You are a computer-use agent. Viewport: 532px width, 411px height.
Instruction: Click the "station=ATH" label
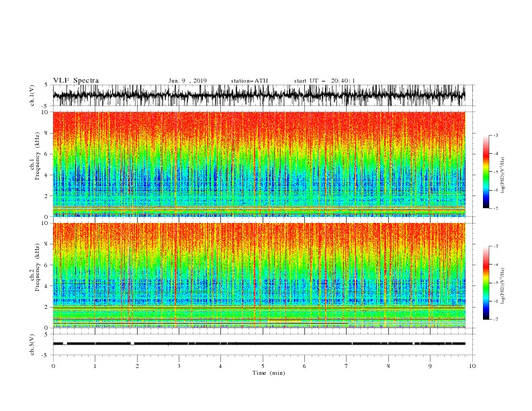pyautogui.click(x=249, y=81)
